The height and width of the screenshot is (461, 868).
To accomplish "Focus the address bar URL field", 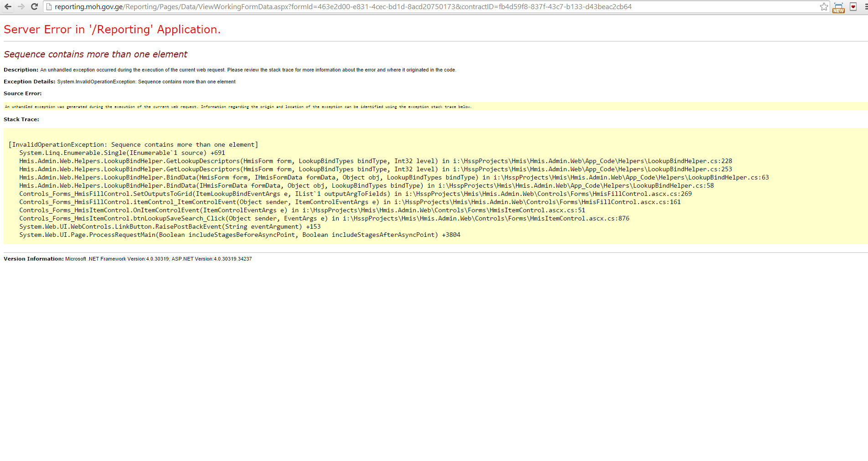I will pyautogui.click(x=342, y=7).
